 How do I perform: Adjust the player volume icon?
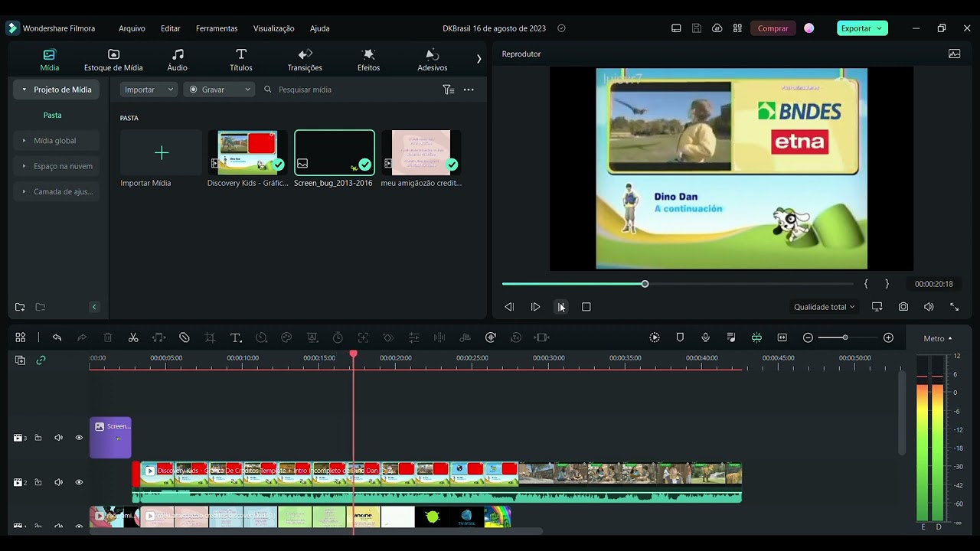point(929,307)
